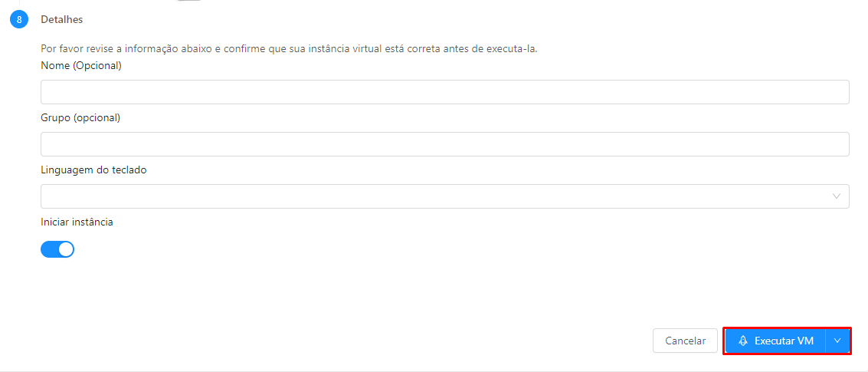
Task: Launch the instance with Executar VM
Action: 775,341
